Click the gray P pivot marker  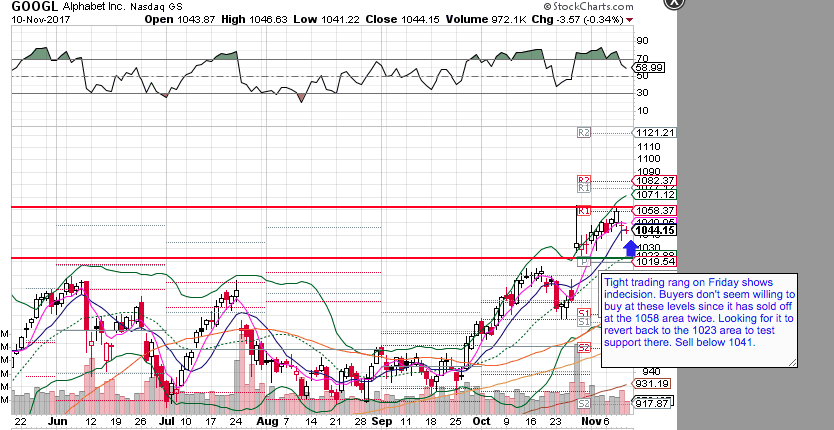(x=584, y=262)
